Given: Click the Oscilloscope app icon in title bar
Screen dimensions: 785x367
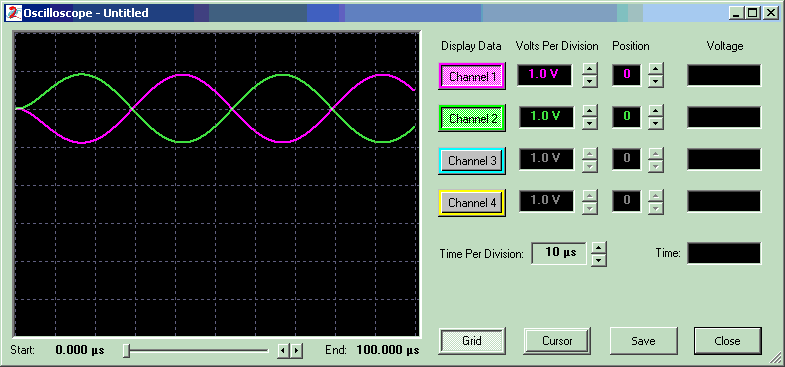Looking at the screenshot, I should (x=14, y=13).
